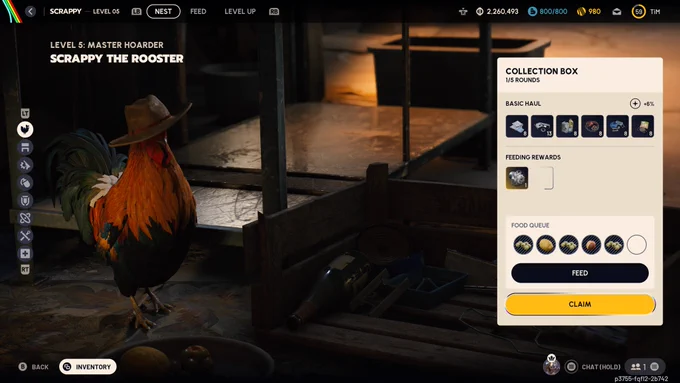Select the third Basic Haul item

click(567, 126)
